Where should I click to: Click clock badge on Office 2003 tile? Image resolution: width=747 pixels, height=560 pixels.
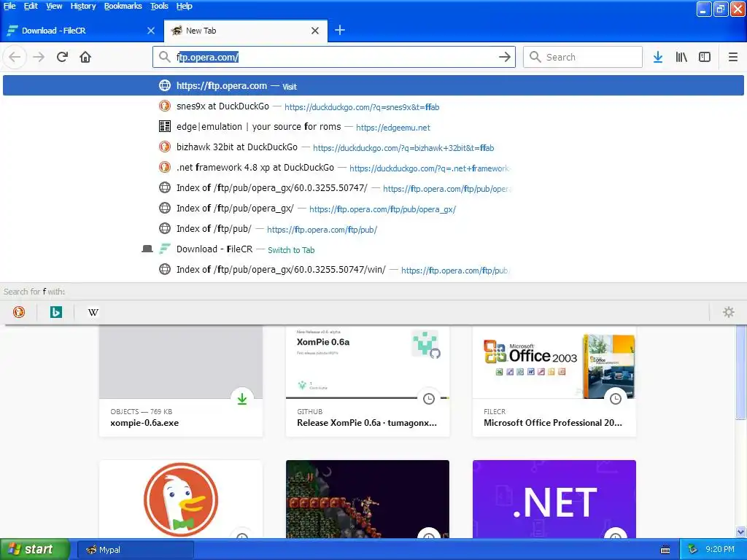pyautogui.click(x=616, y=399)
